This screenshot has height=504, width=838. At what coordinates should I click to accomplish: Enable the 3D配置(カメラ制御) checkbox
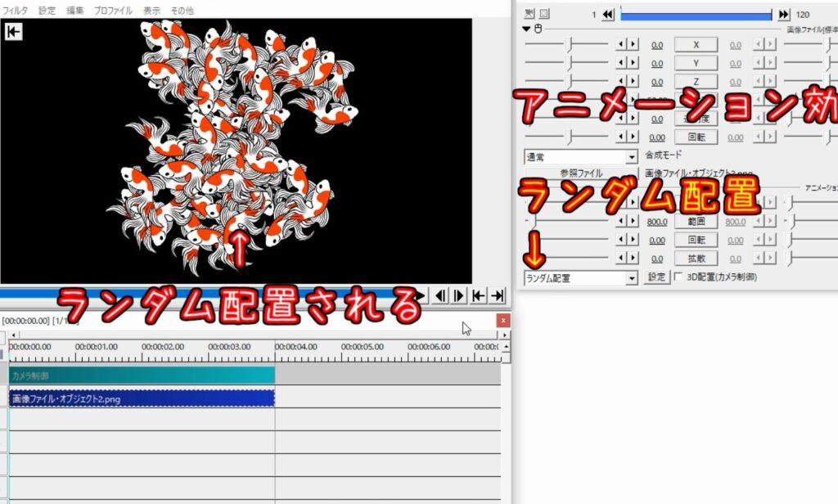coord(678,277)
